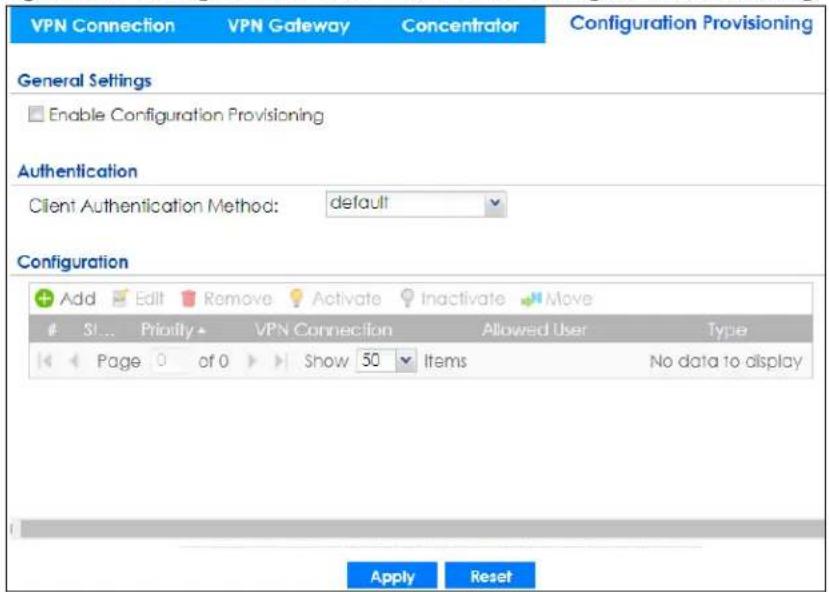The width and height of the screenshot is (829, 592).
Task: Go to last page arrow
Action: 280,362
